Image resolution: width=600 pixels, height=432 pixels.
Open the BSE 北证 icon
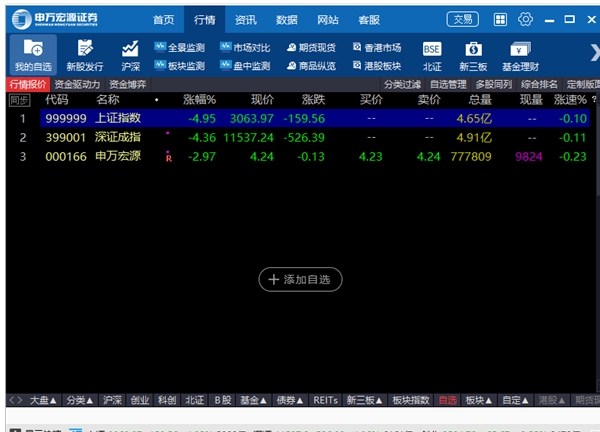tap(432, 56)
